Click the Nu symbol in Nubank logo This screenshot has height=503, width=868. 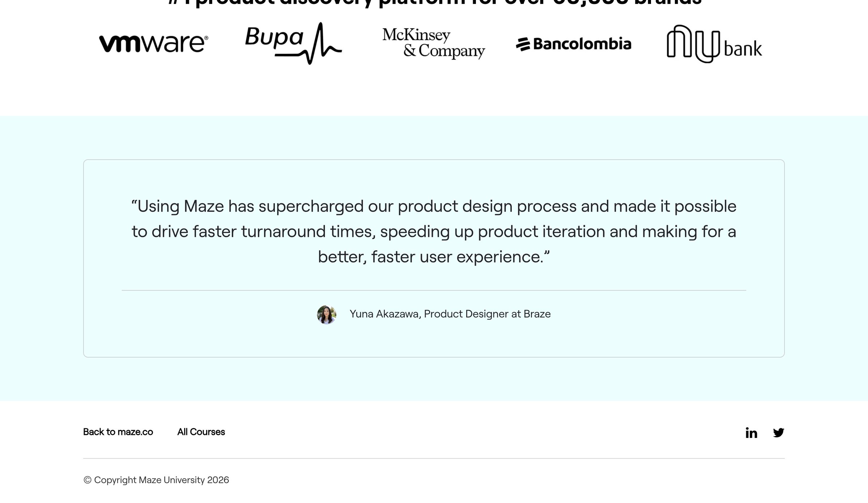point(693,44)
